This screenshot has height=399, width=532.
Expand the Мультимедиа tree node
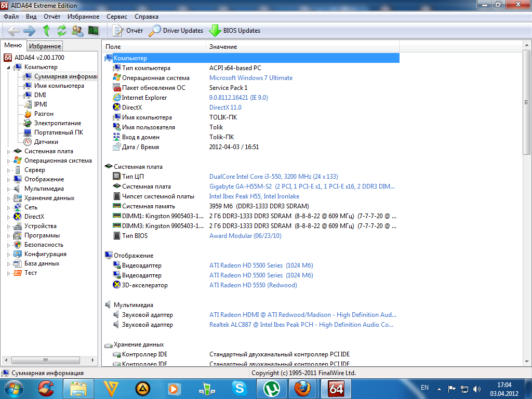[8, 189]
